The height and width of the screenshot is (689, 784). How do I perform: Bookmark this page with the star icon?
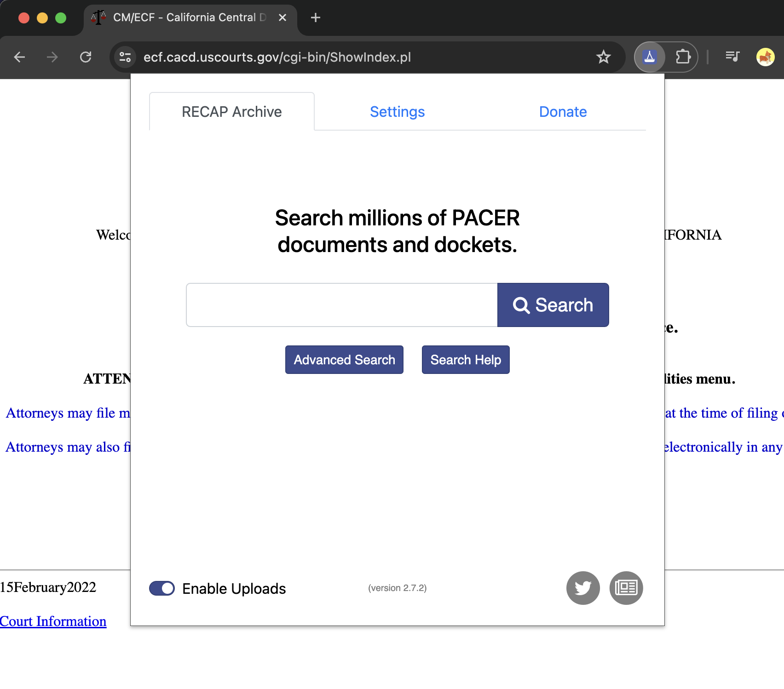[603, 57]
